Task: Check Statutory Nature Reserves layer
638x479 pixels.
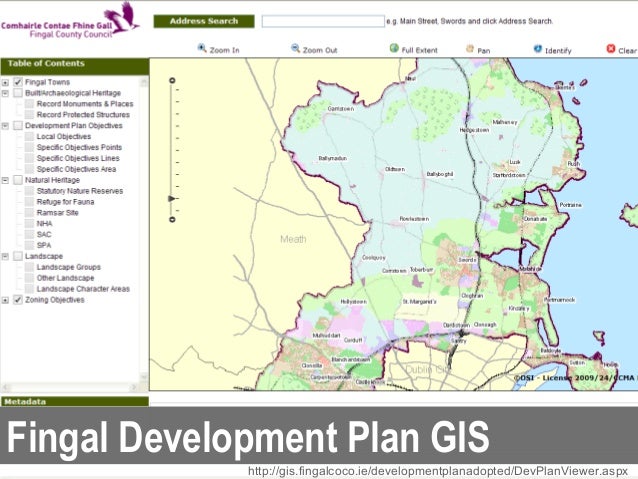Action: [29, 191]
